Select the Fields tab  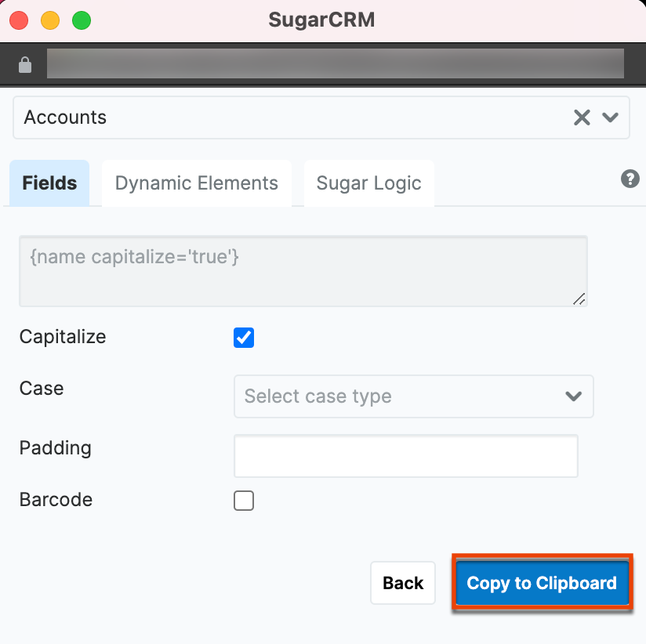[x=49, y=183]
